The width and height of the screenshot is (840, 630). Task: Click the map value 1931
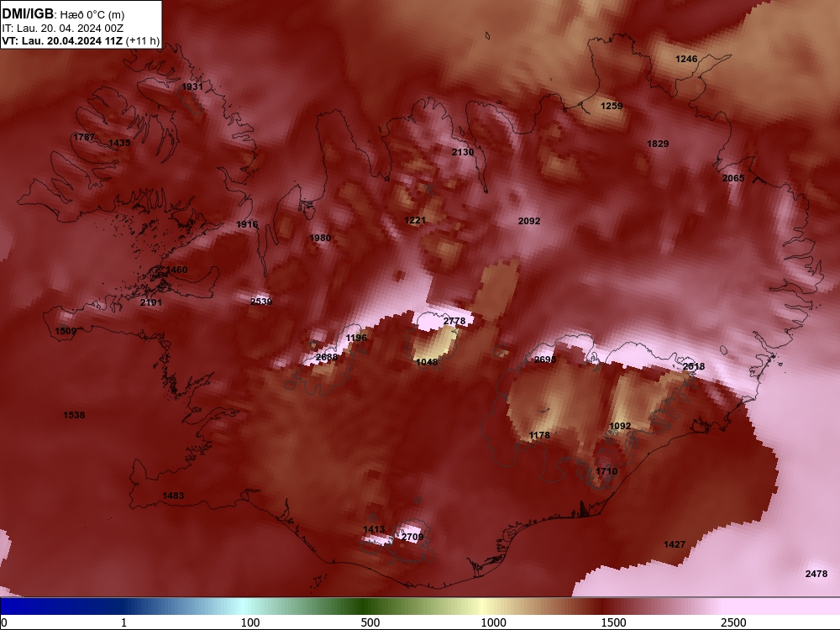pyautogui.click(x=192, y=87)
